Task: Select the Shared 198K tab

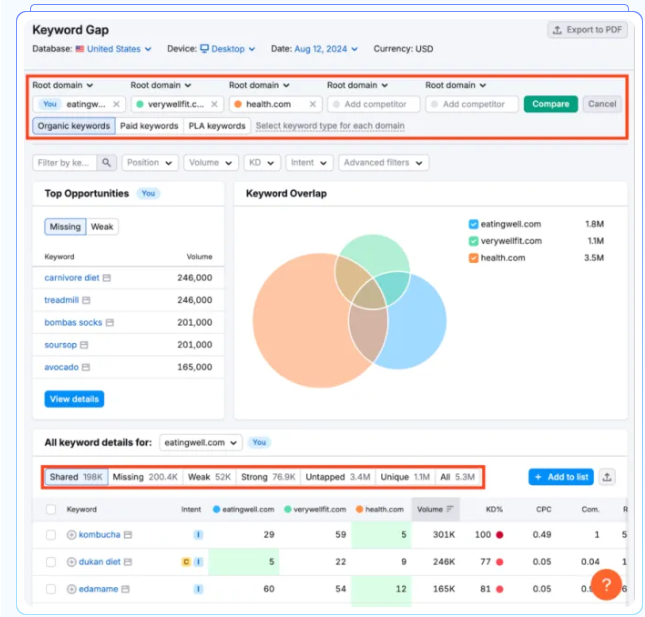Action: click(76, 477)
